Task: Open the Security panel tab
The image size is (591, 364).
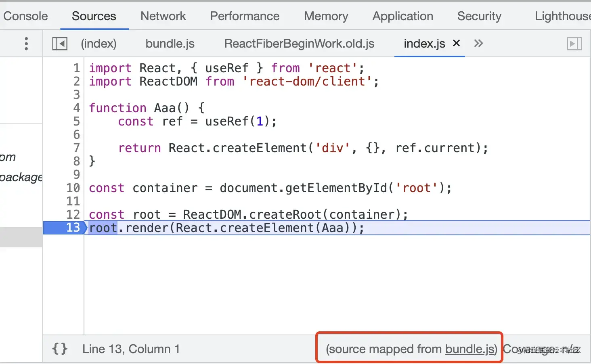Action: tap(479, 16)
